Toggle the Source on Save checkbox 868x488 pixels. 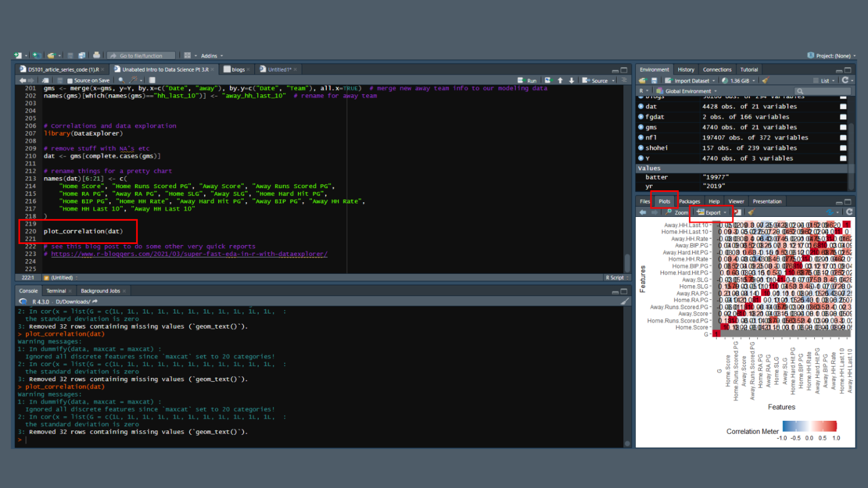point(70,81)
